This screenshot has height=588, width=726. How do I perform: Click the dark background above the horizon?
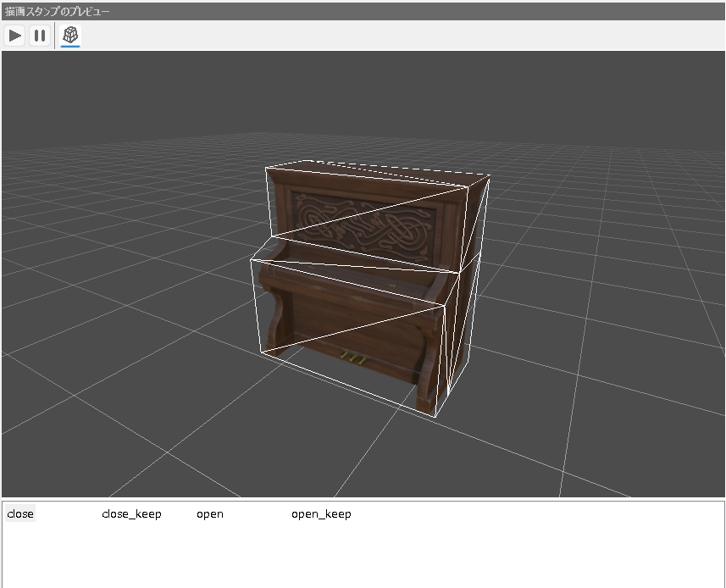(x=364, y=93)
